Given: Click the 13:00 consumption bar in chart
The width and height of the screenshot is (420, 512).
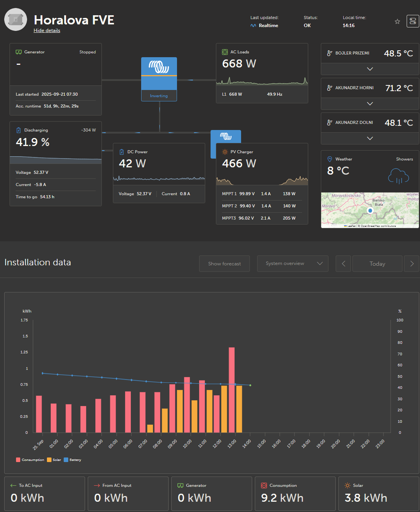Looking at the screenshot, I should 232,389.
